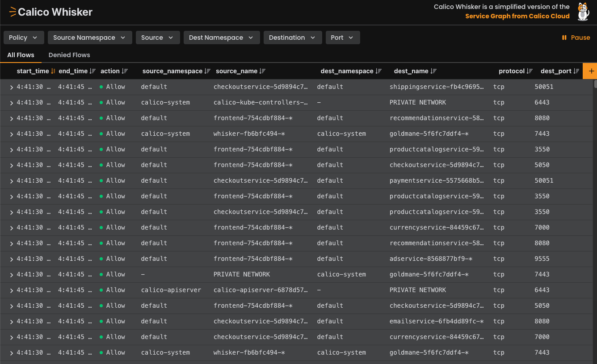Open the Policy filter dropdown

[24, 38]
